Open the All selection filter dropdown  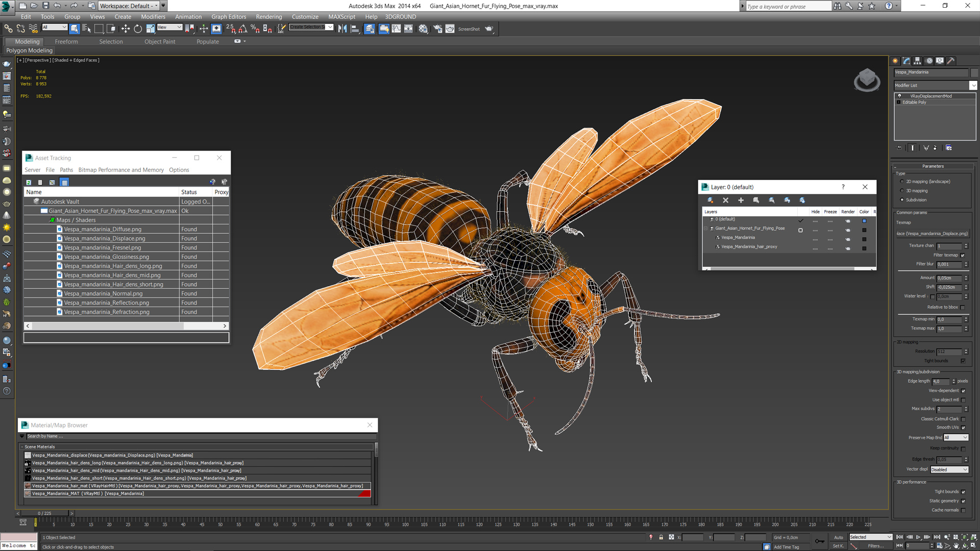point(55,27)
